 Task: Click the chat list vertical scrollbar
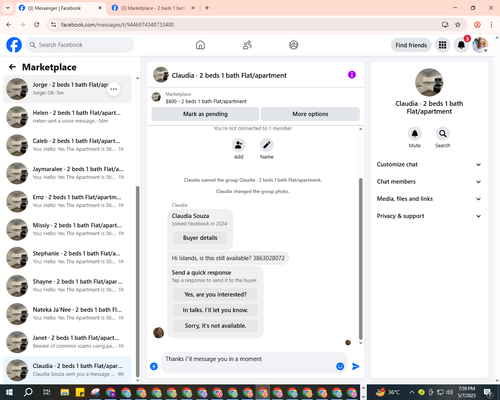[x=138, y=282]
